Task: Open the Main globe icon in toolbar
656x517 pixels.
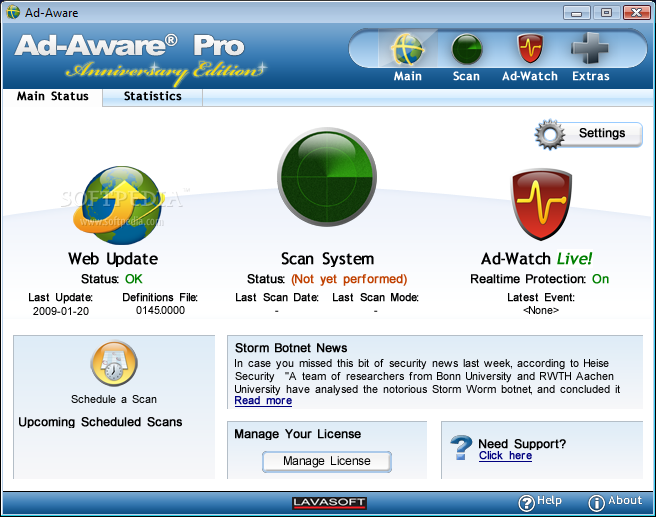Action: [x=407, y=49]
